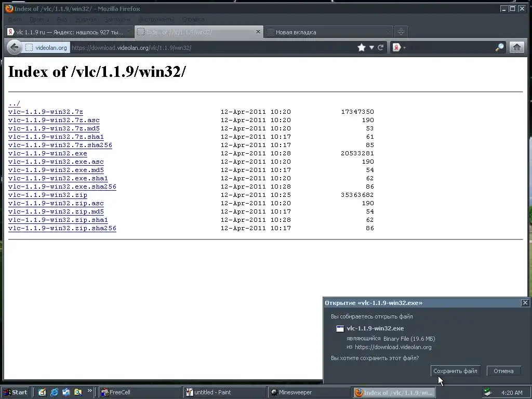Open the Windows Start menu

16,392
